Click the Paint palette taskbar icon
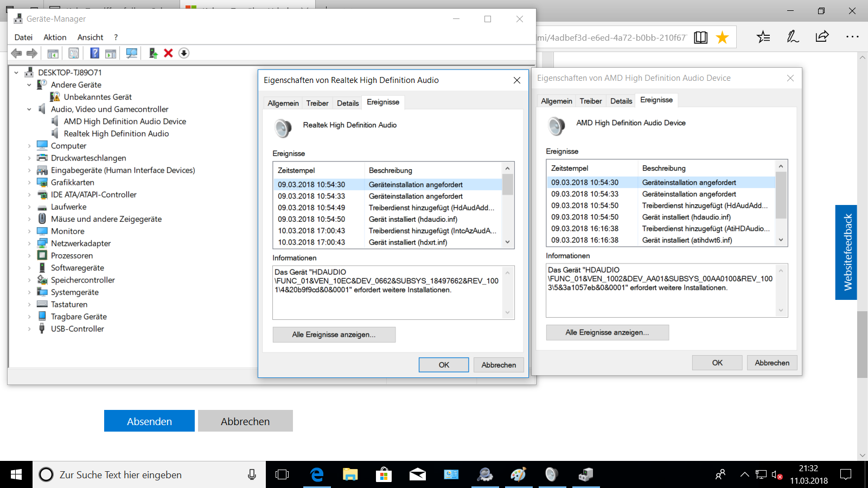This screenshot has height=488, width=868. pyautogui.click(x=519, y=475)
